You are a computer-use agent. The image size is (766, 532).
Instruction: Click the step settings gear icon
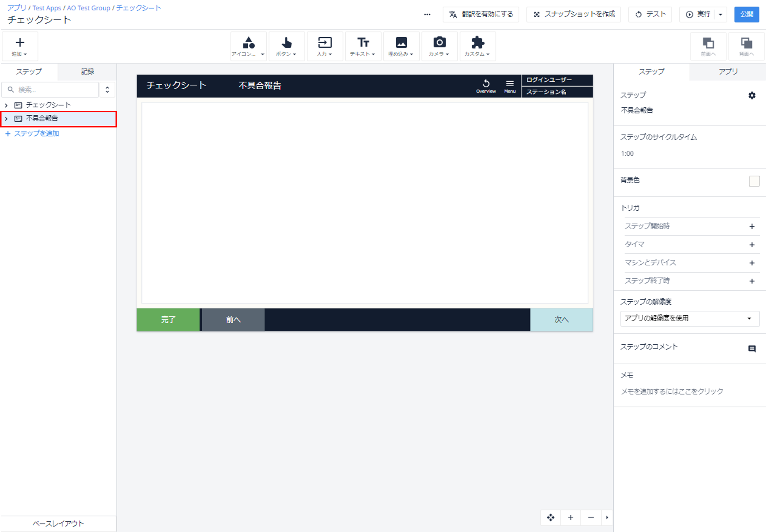click(x=752, y=96)
